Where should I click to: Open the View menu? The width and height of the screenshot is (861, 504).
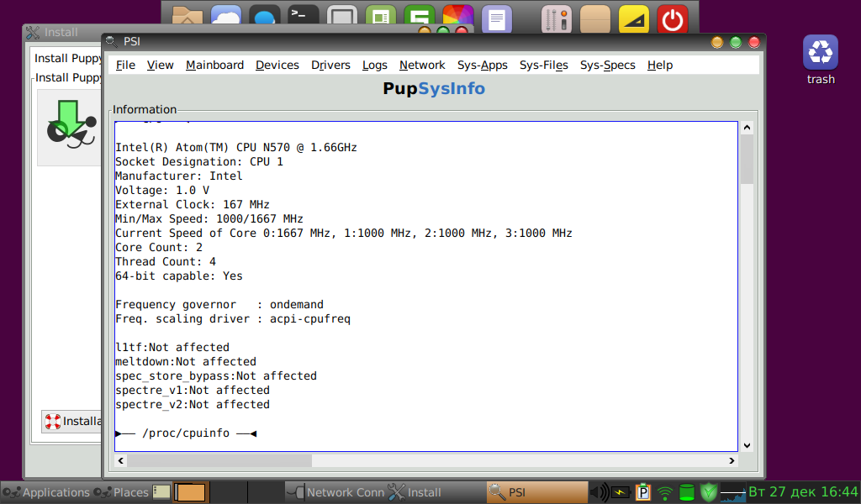click(x=160, y=65)
